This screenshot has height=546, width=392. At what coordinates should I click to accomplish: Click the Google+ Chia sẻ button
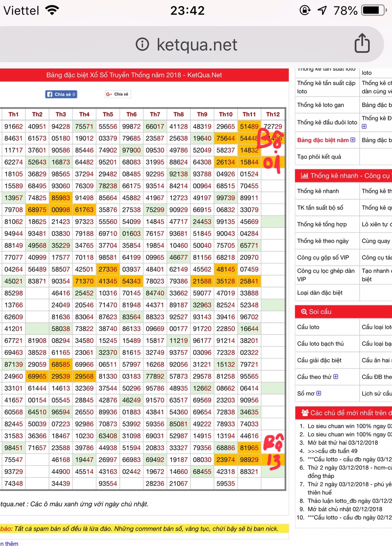point(118,94)
